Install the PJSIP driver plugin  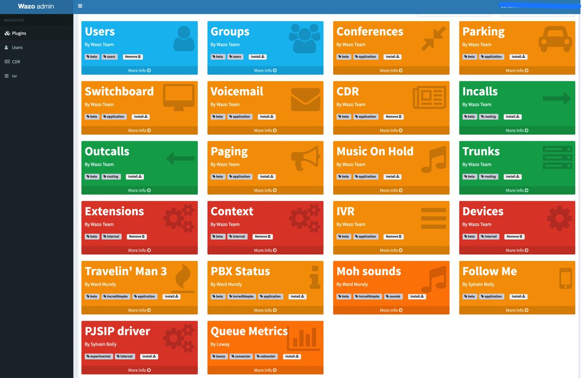click(x=149, y=356)
